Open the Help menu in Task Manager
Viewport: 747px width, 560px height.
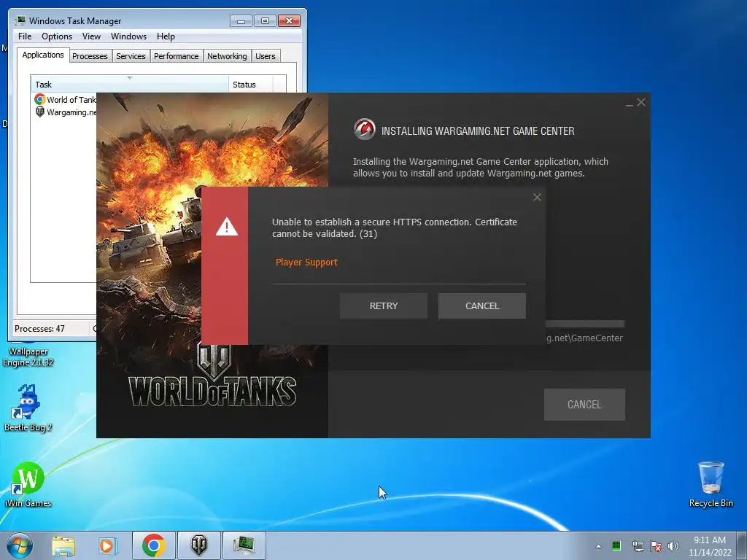(166, 36)
